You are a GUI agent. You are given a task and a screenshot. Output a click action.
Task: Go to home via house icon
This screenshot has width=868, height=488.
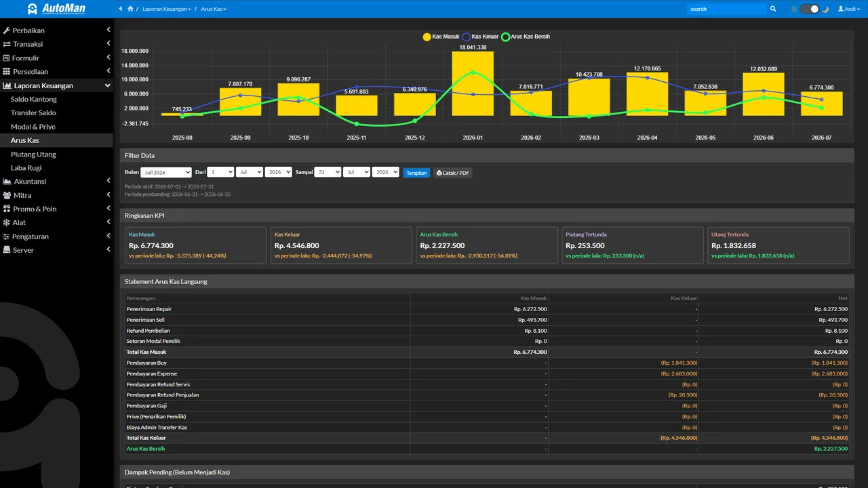pos(130,9)
